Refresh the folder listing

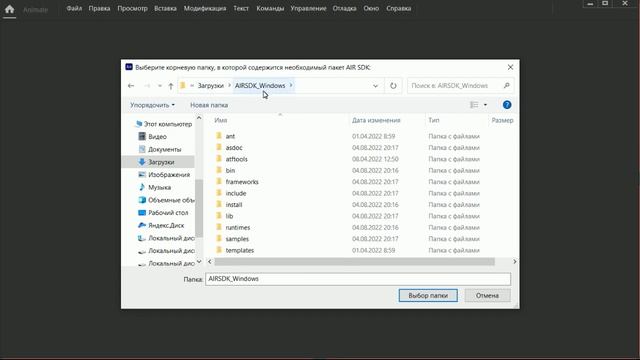click(393, 86)
